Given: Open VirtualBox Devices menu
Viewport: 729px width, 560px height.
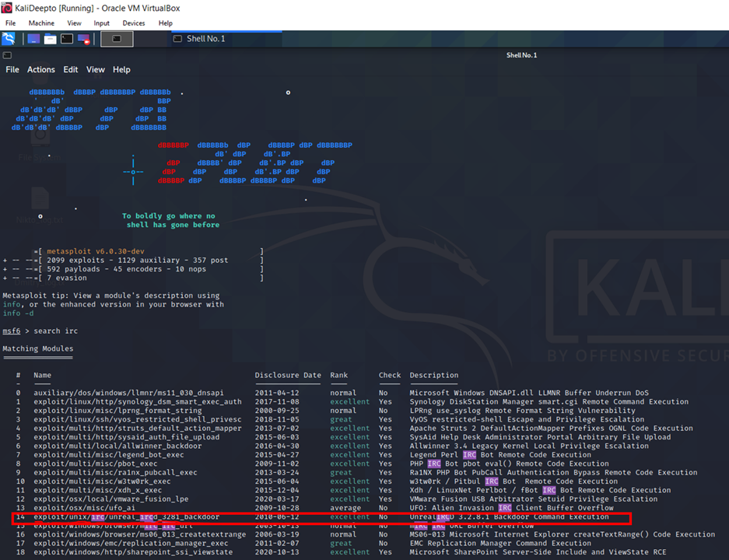Looking at the screenshot, I should (134, 23).
